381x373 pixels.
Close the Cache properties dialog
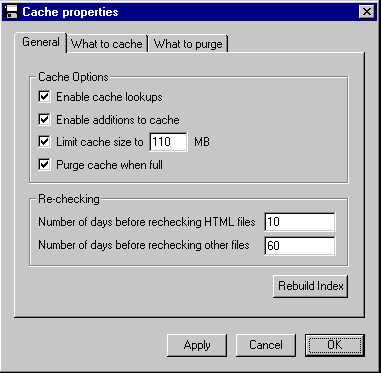click(367, 12)
